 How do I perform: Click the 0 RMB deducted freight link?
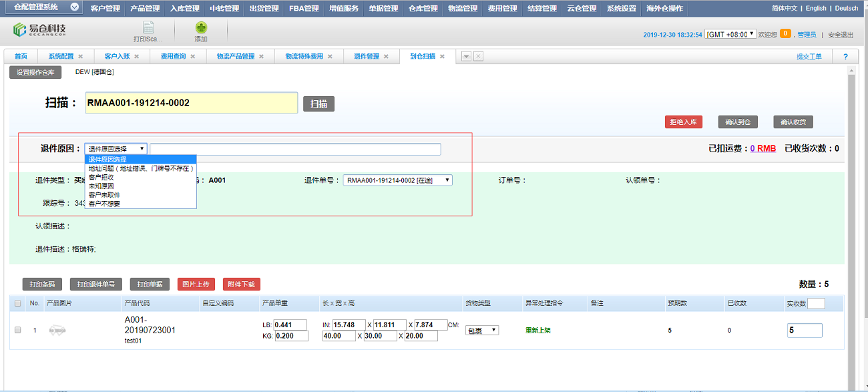(x=763, y=148)
